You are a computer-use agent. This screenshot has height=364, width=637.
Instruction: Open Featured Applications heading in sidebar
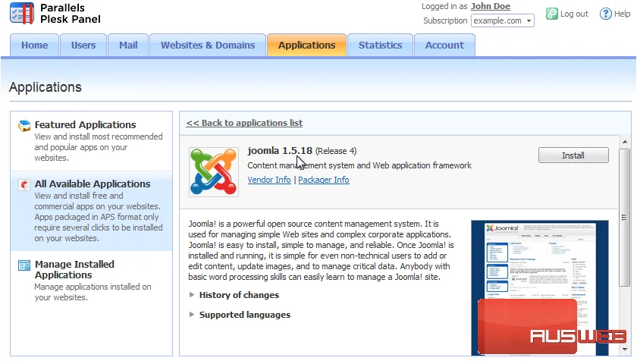85,124
